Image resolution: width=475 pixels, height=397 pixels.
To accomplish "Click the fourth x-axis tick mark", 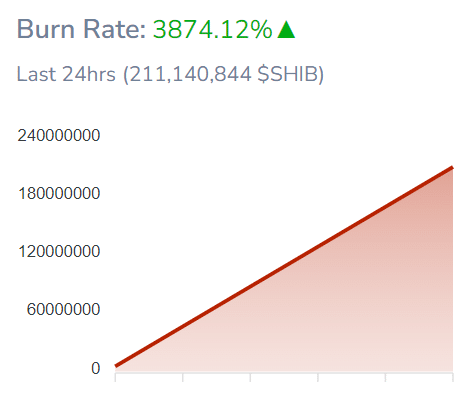I will click(x=318, y=377).
